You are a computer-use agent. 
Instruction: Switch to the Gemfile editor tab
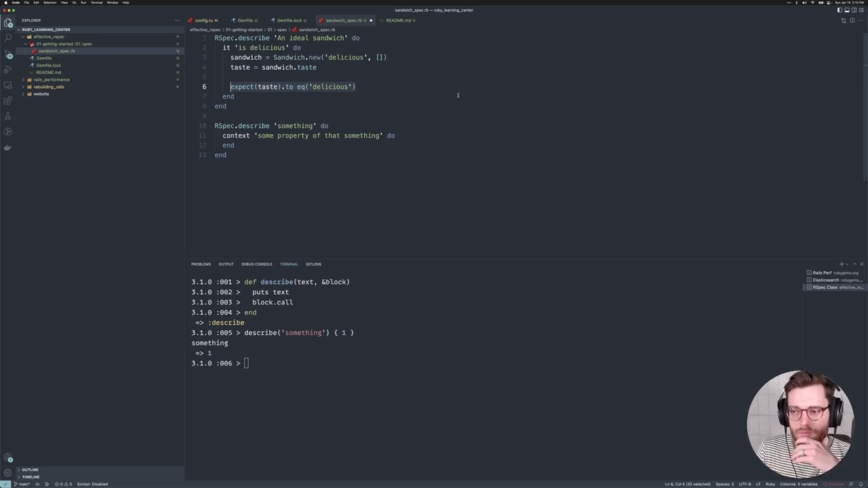tap(245, 20)
